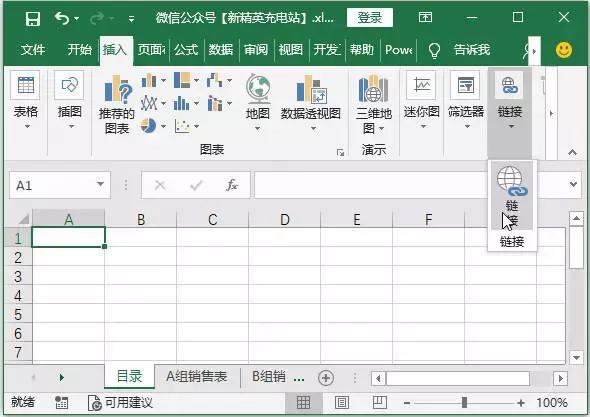
Task: Click the lightbulb Tell Me icon
Action: click(434, 50)
